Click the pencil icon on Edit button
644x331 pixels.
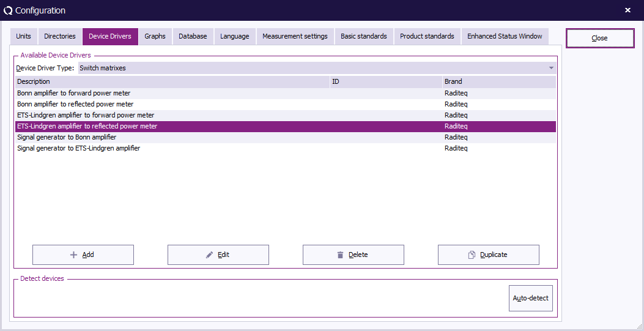pos(210,255)
